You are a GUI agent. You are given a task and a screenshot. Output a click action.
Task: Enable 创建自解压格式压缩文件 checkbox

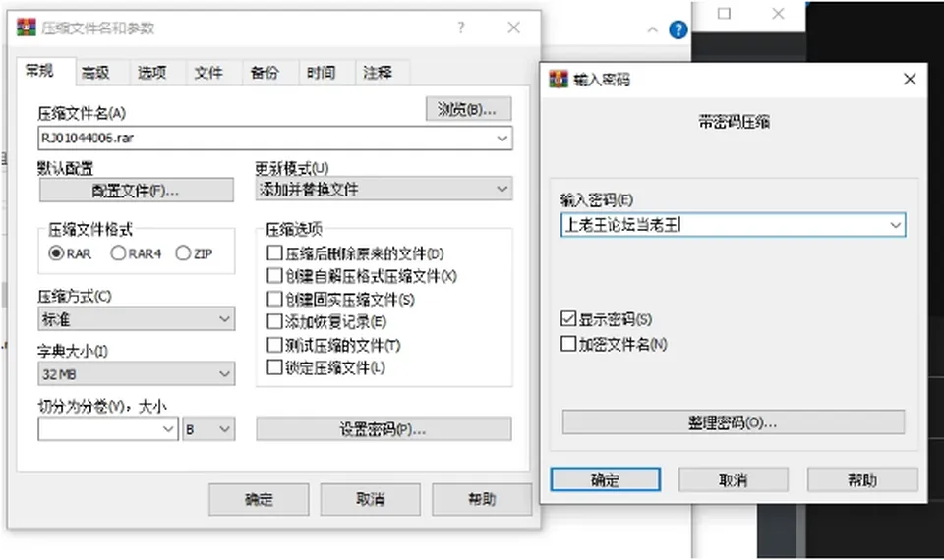pyautogui.click(x=274, y=275)
